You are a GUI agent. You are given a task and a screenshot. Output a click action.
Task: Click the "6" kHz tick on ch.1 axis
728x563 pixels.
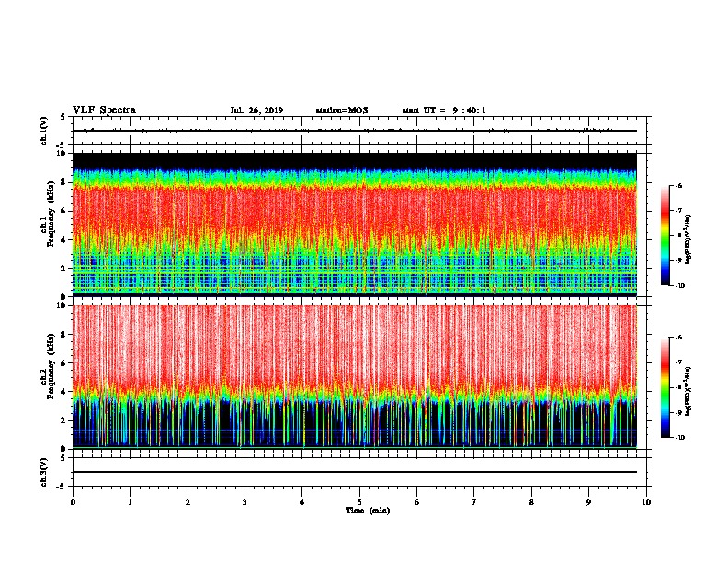[x=64, y=211]
